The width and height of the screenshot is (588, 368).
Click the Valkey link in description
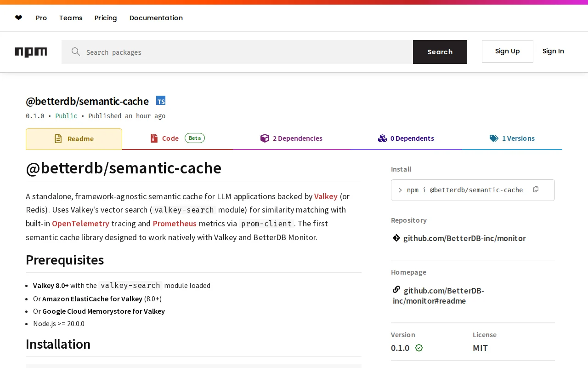click(x=326, y=196)
